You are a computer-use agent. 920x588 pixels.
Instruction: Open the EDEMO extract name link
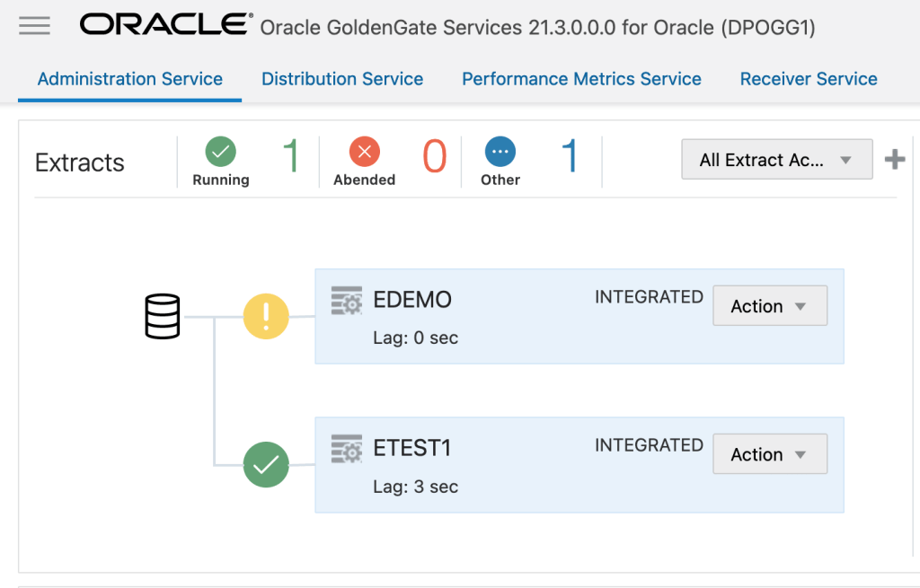[x=412, y=300]
